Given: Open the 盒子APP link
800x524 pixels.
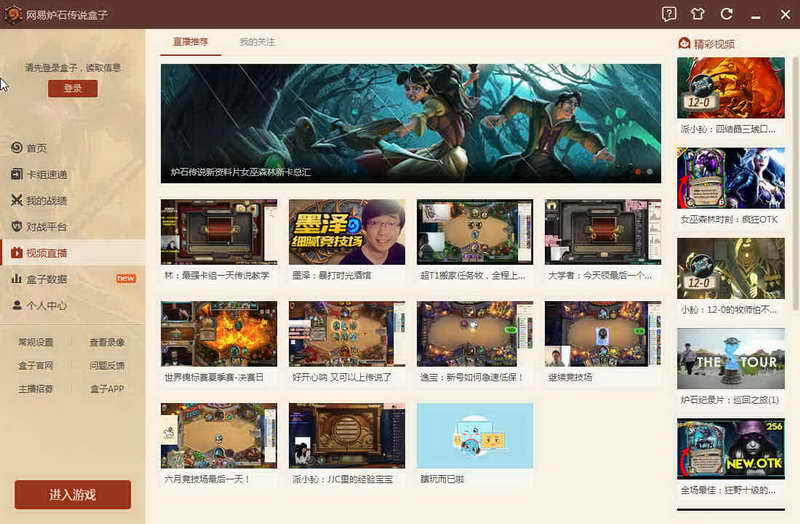Looking at the screenshot, I should [x=107, y=389].
